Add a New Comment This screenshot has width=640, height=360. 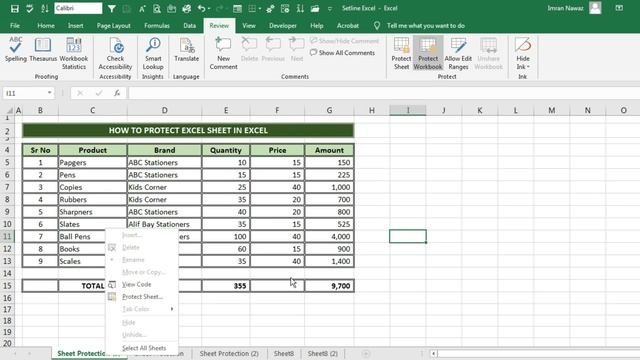click(223, 53)
